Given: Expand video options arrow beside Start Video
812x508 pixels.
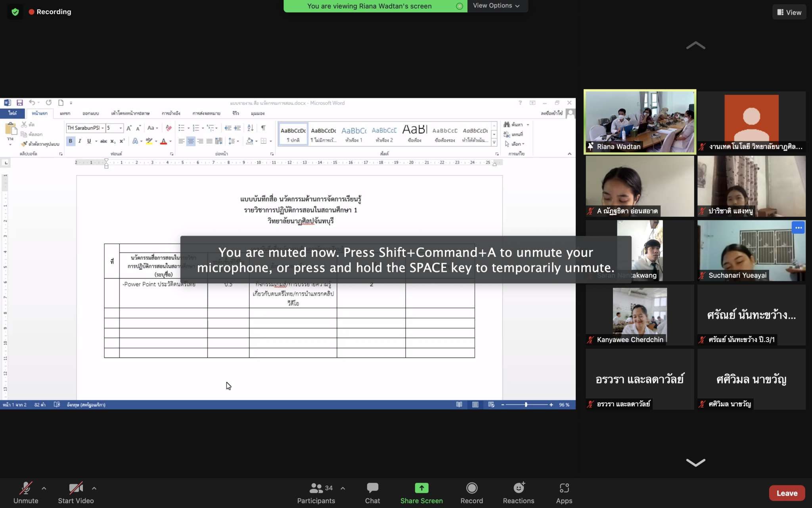Looking at the screenshot, I should click(x=94, y=489).
